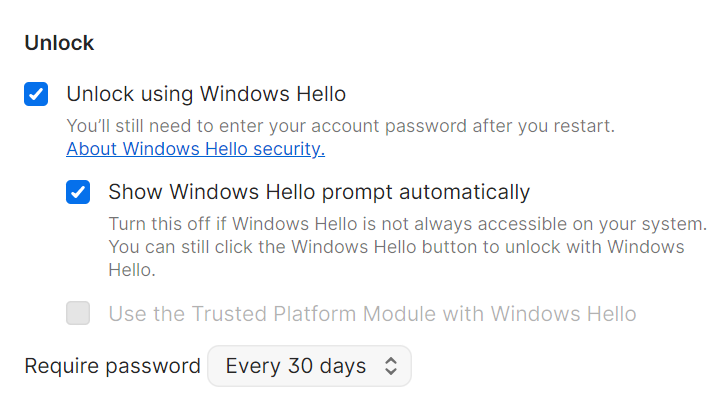Viewport: 707px width, 405px height.
Task: Click the "Unlock using Windows Hello" label text
Action: [206, 95]
